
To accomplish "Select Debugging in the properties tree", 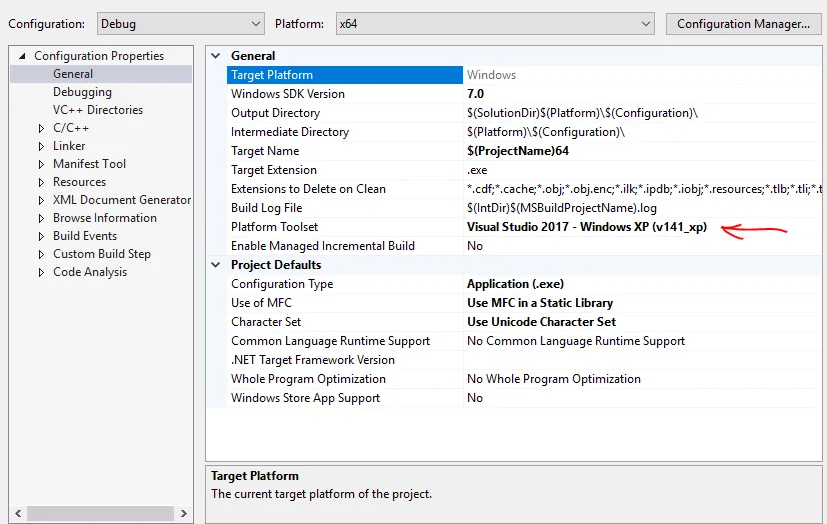I will coord(82,92).
